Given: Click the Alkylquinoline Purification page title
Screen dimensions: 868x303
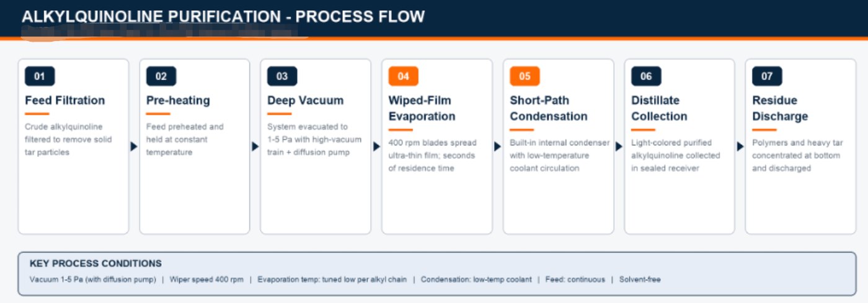Looking at the screenshot, I should point(223,17).
